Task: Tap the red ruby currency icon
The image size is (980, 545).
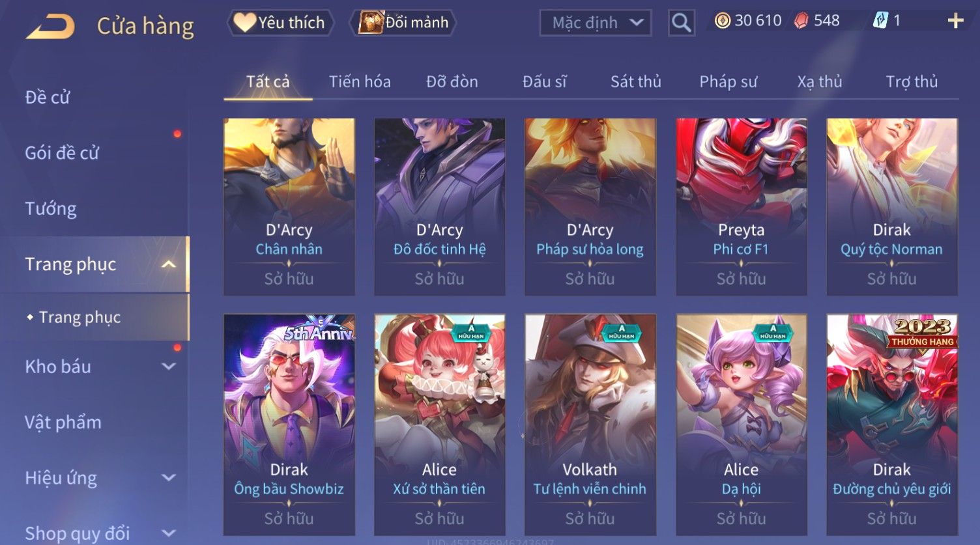Action: [801, 21]
